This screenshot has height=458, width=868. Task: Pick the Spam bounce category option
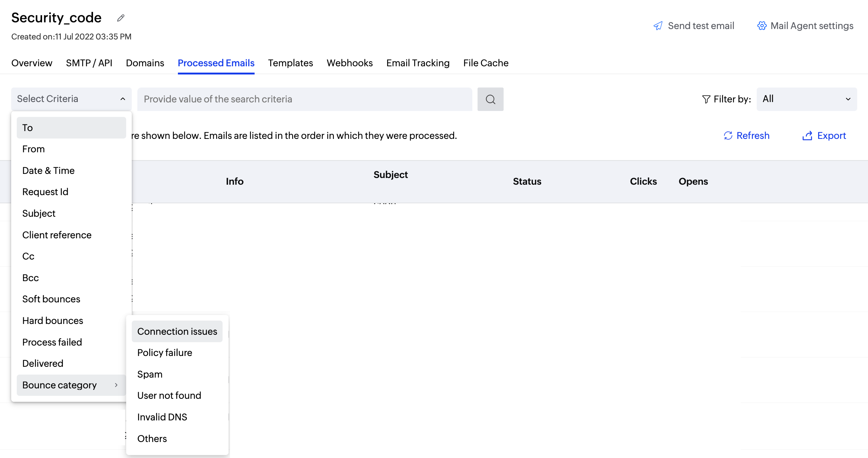pyautogui.click(x=150, y=374)
